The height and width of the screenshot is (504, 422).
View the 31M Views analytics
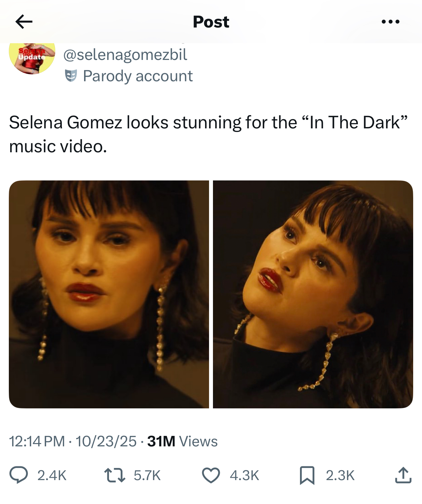(182, 441)
